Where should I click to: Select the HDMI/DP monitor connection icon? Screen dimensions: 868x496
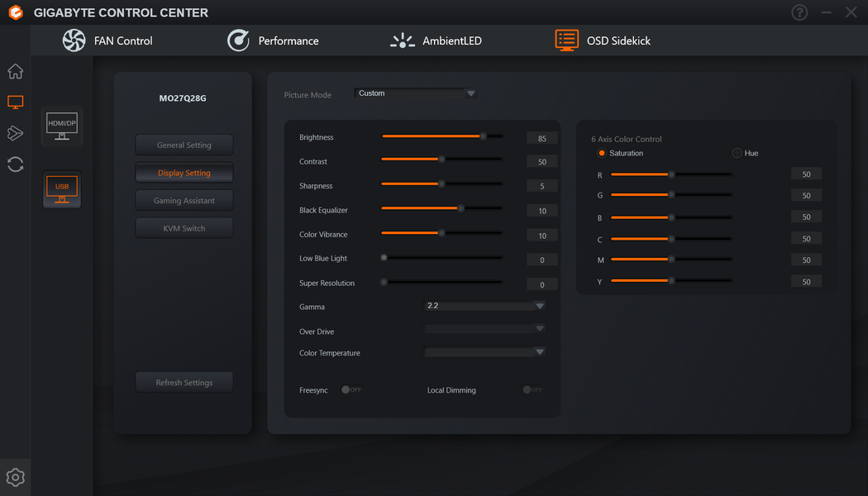click(x=62, y=126)
